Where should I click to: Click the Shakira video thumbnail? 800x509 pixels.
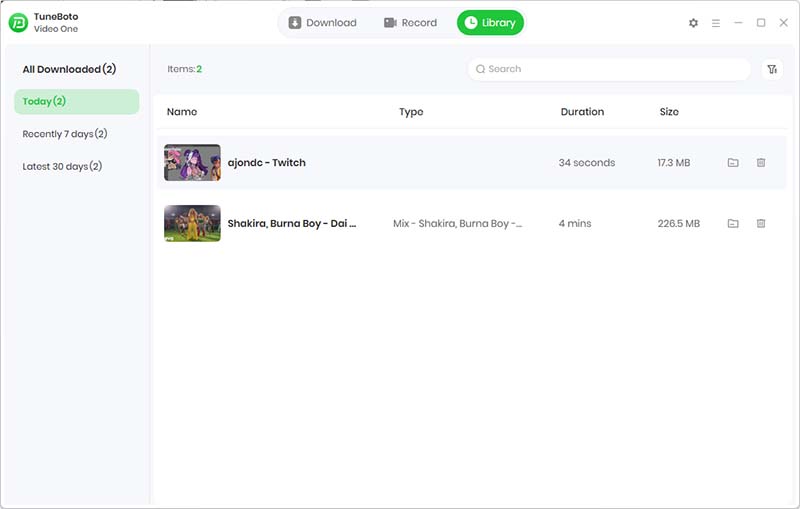pyautogui.click(x=192, y=223)
